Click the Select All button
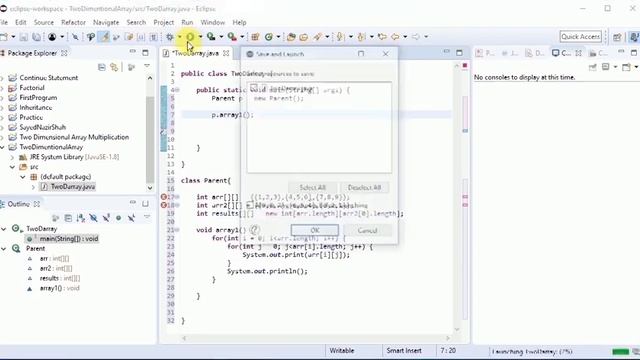 [313, 187]
